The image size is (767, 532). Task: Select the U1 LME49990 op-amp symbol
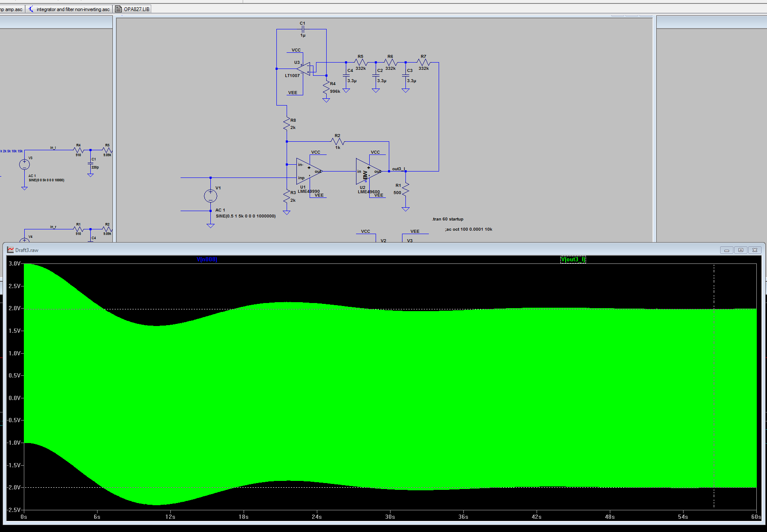309,171
